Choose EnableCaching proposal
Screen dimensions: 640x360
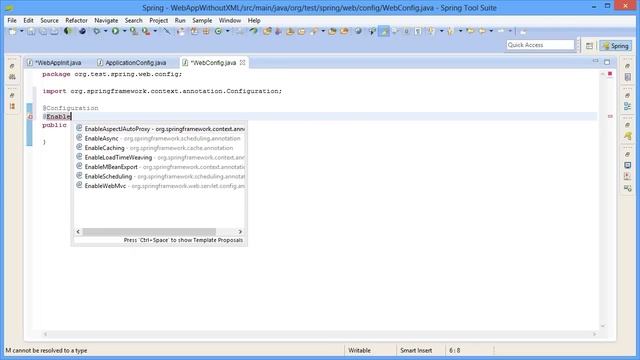coord(160,148)
